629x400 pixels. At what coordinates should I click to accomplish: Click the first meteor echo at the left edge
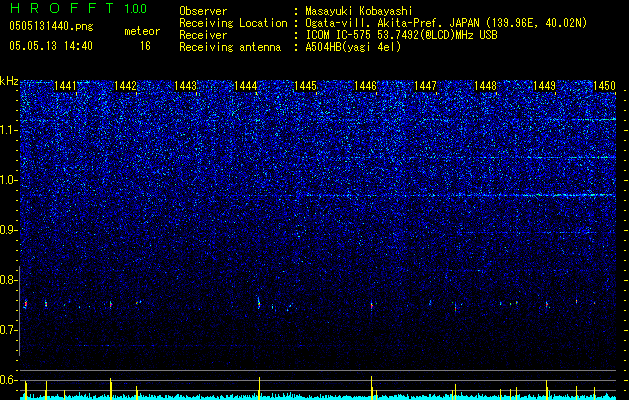tap(26, 304)
